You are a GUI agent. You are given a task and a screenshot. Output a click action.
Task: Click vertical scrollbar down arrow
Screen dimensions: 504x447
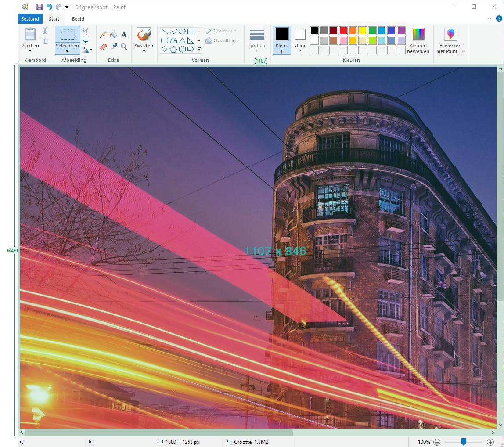[500, 425]
